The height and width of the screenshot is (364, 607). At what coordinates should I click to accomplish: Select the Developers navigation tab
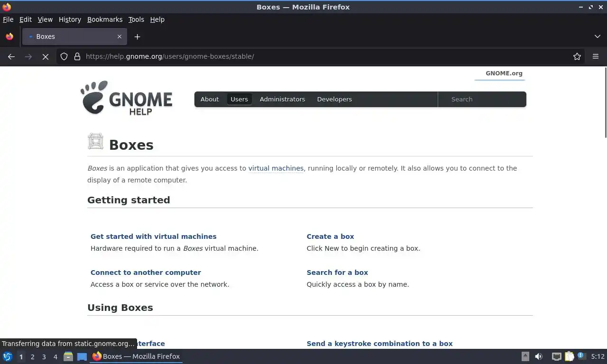[334, 99]
